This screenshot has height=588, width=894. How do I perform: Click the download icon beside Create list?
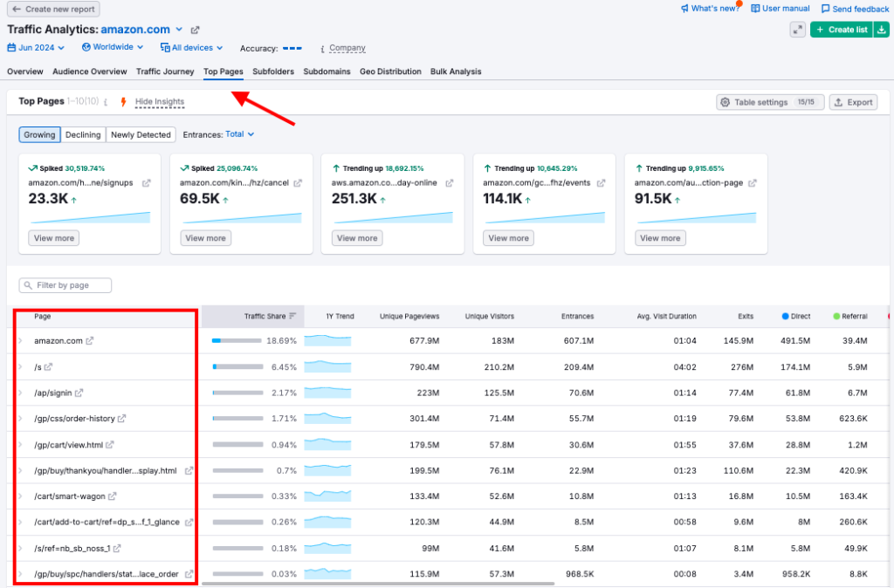[x=882, y=30]
